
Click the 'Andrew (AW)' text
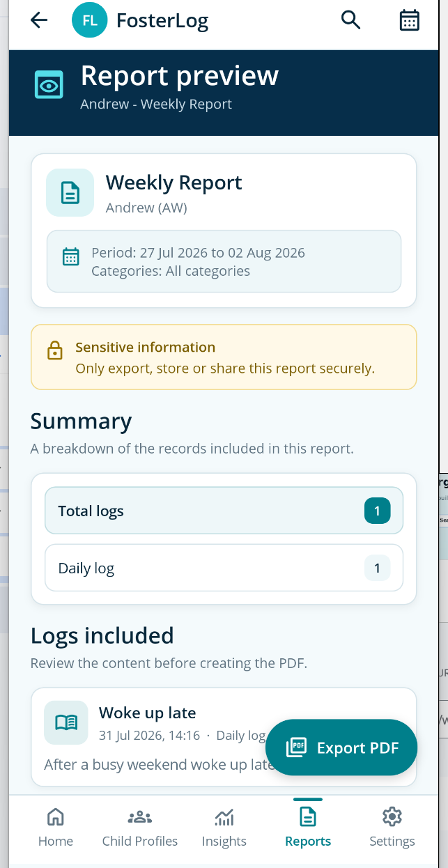tap(146, 208)
